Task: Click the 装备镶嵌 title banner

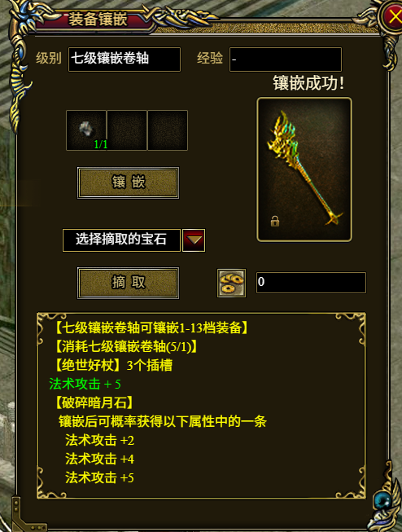Action: (98, 20)
